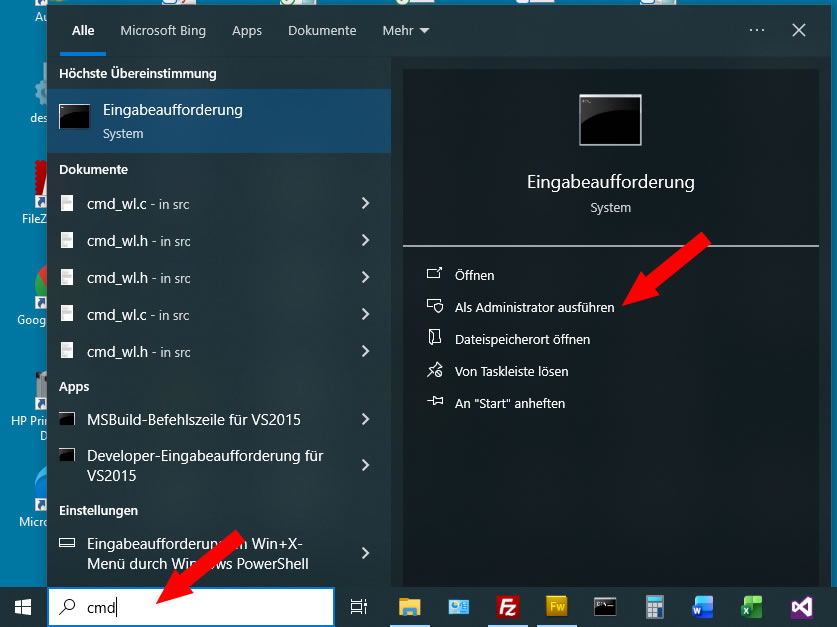The image size is (837, 627).
Task: Switch to the Microsoft Bing tab
Action: coord(163,31)
